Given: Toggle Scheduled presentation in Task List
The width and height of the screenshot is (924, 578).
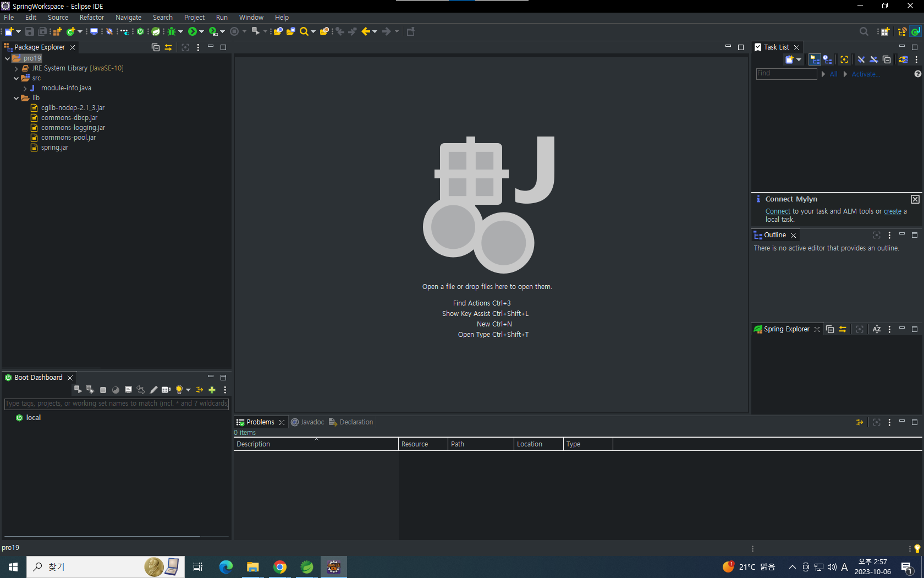Looking at the screenshot, I should 828,59.
